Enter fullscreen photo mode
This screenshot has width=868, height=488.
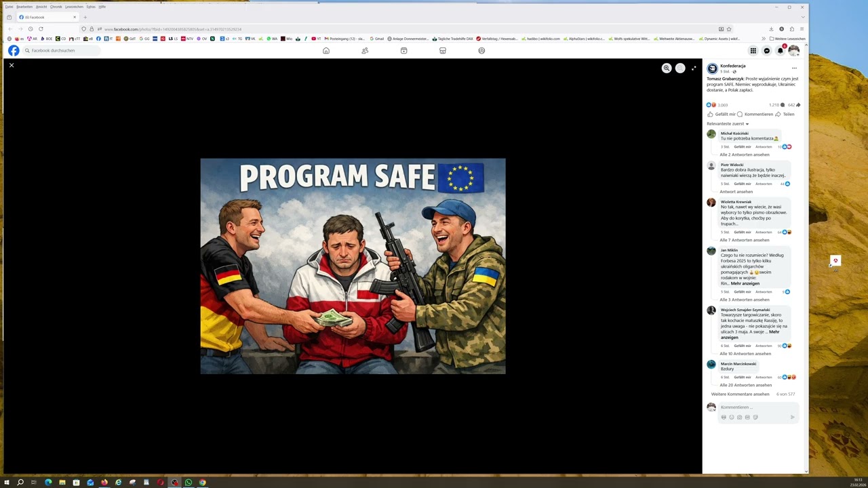(694, 68)
